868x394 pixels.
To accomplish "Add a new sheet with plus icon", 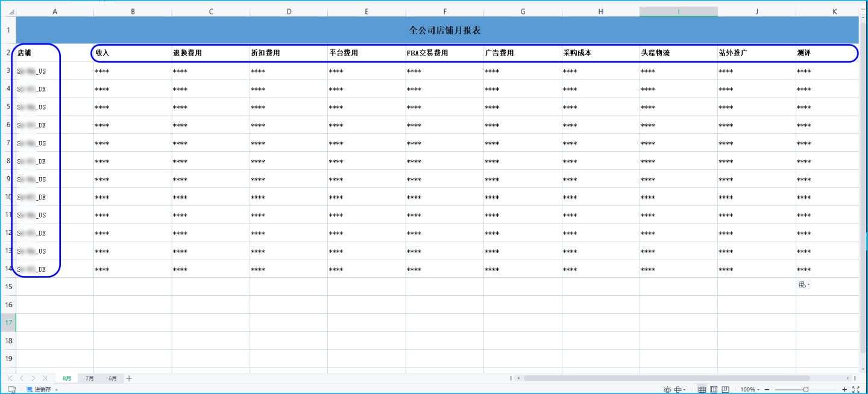I will click(x=129, y=378).
